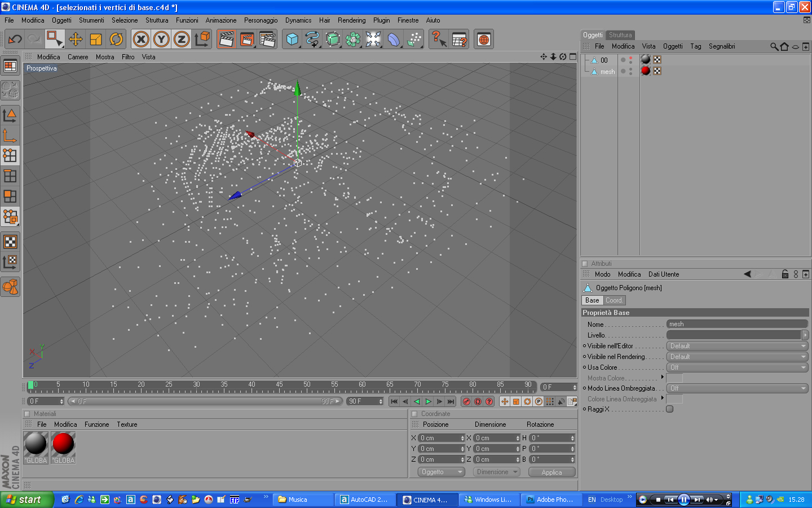The image size is (812, 508).
Task: Open the Dynamics menu
Action: (298, 20)
